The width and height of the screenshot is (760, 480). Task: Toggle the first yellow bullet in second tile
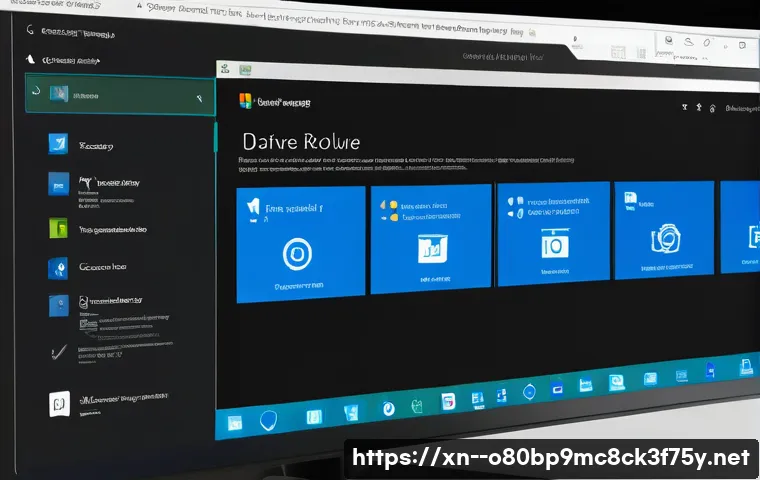point(382,203)
